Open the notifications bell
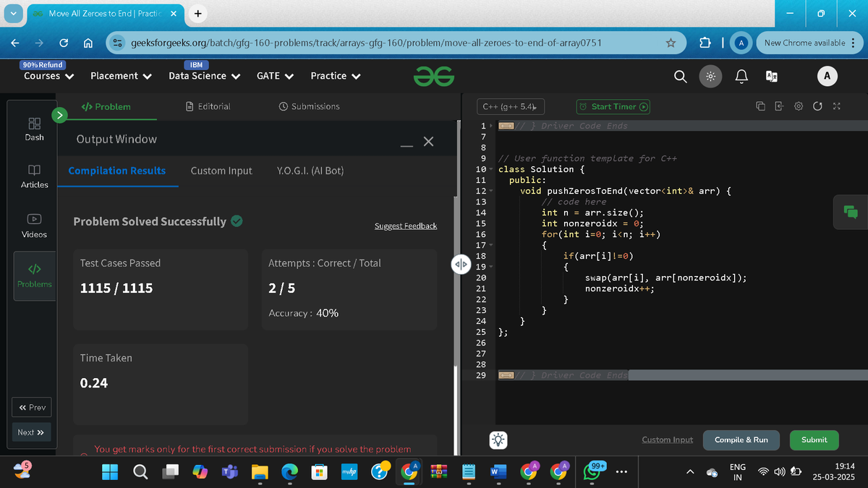 [741, 76]
